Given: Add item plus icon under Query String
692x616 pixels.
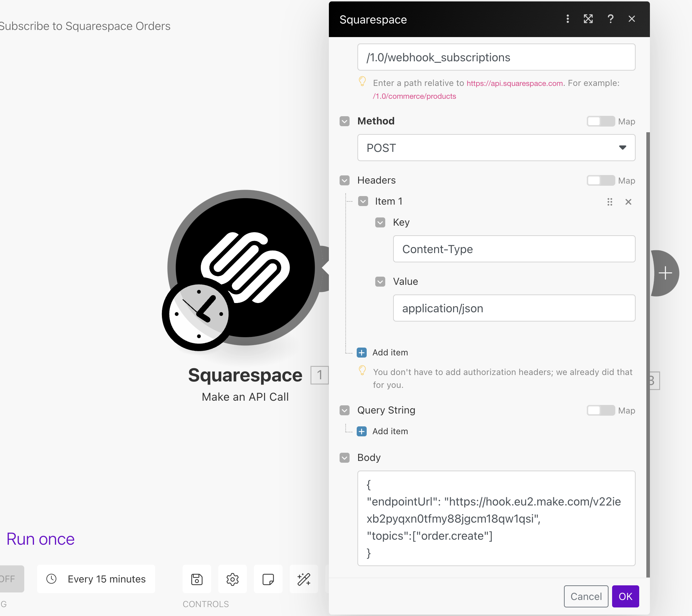Looking at the screenshot, I should 362,431.
